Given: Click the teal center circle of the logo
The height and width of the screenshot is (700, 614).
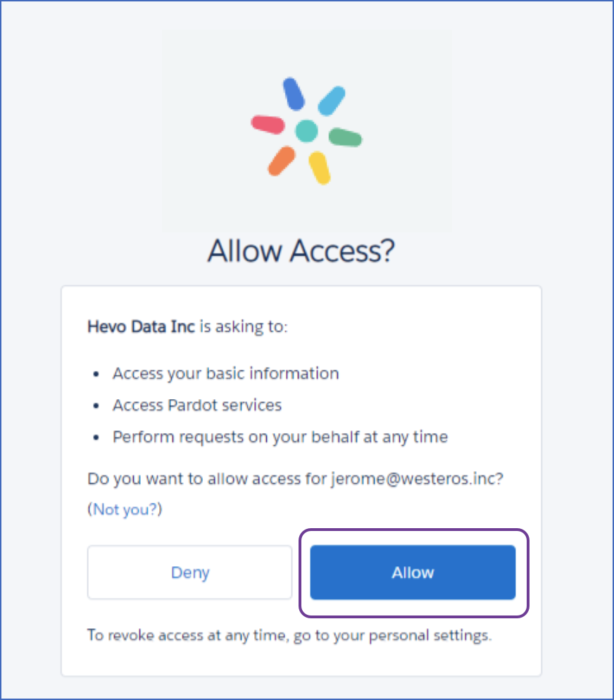Looking at the screenshot, I should click(x=306, y=130).
